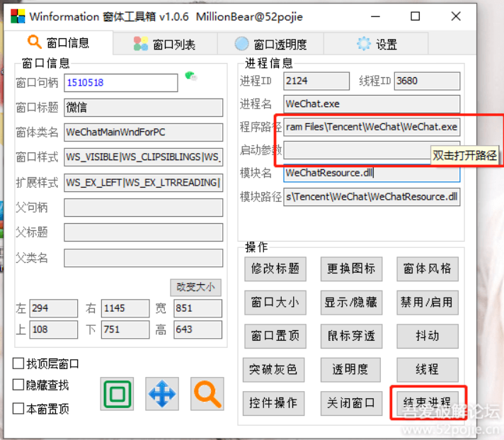Open 窗体风格 options
Viewport: 504px width, 440px height.
pos(428,269)
